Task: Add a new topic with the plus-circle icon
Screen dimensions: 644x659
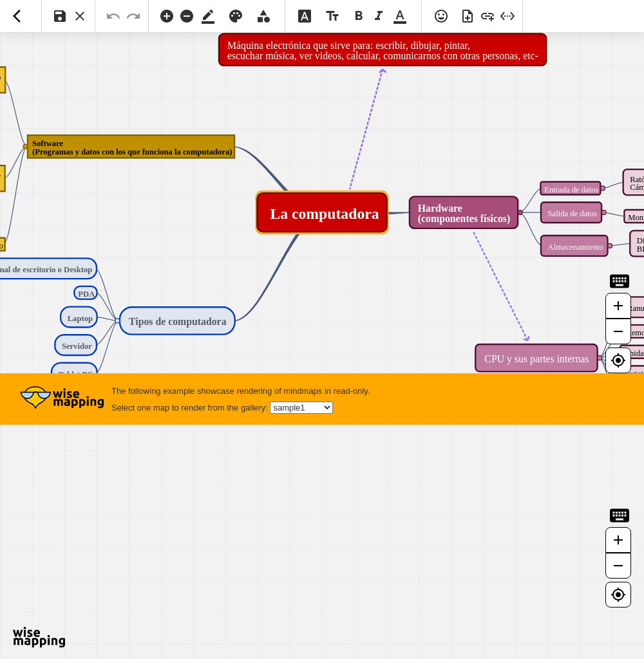Action: 167,16
